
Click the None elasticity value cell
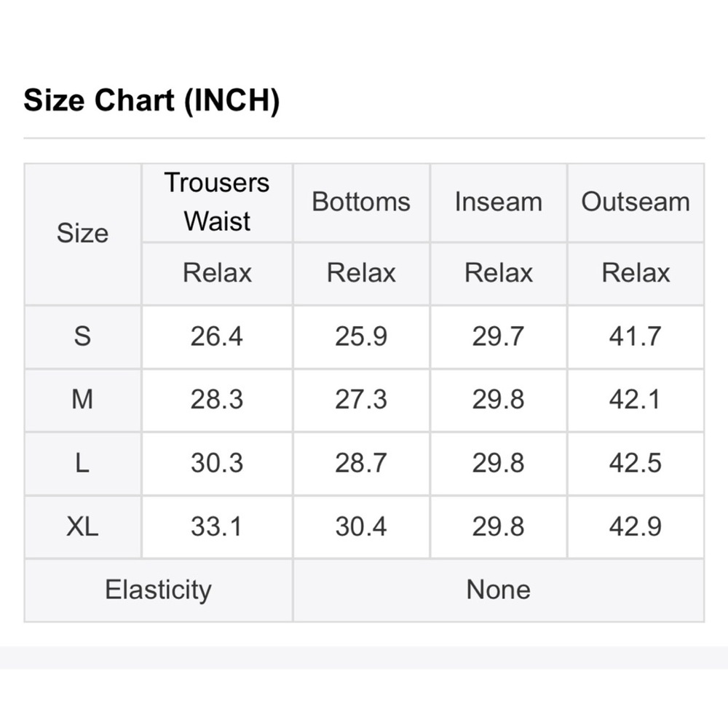pos(499,590)
